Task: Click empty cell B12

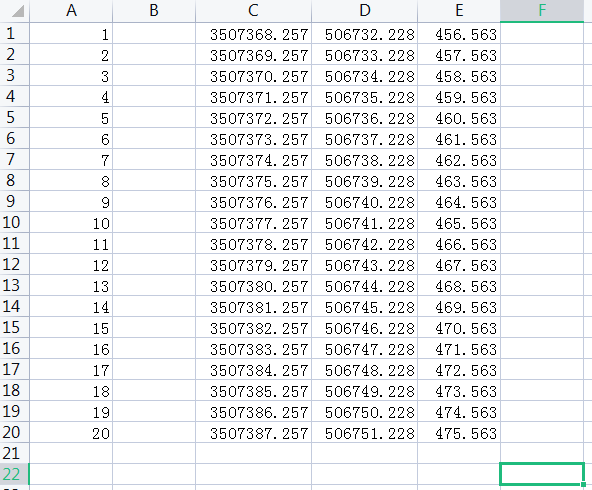Action: [x=154, y=264]
